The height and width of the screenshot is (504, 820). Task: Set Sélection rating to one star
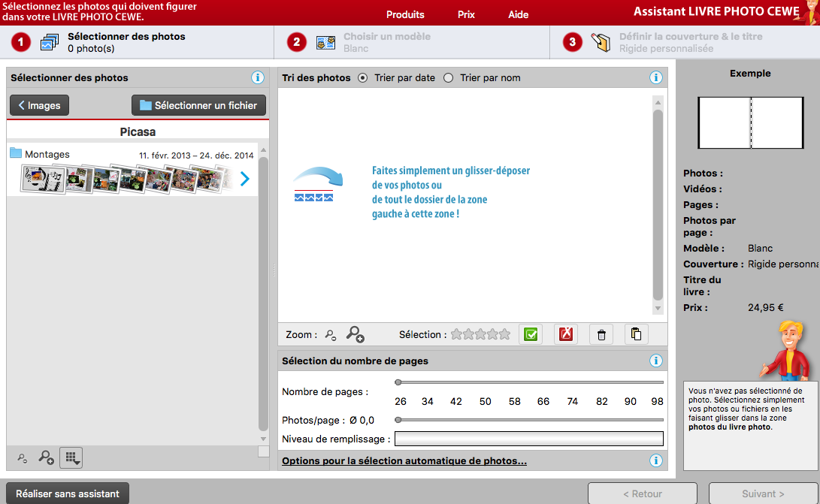point(456,334)
